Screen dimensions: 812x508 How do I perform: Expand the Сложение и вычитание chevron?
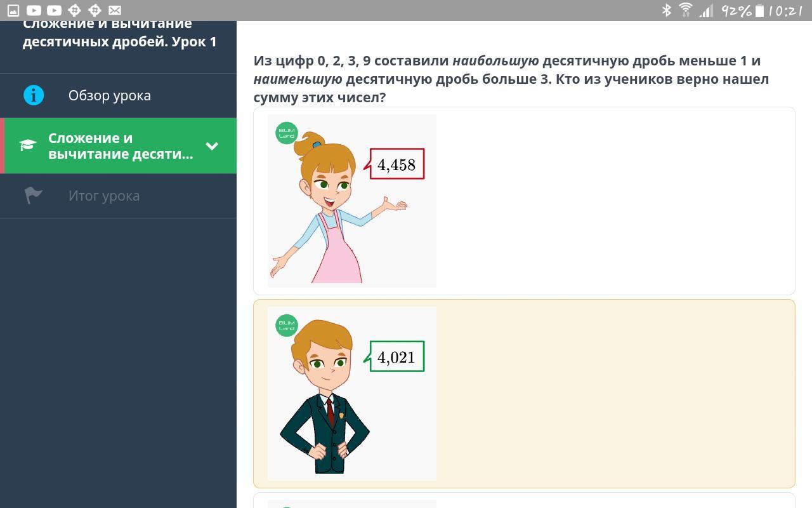(212, 146)
